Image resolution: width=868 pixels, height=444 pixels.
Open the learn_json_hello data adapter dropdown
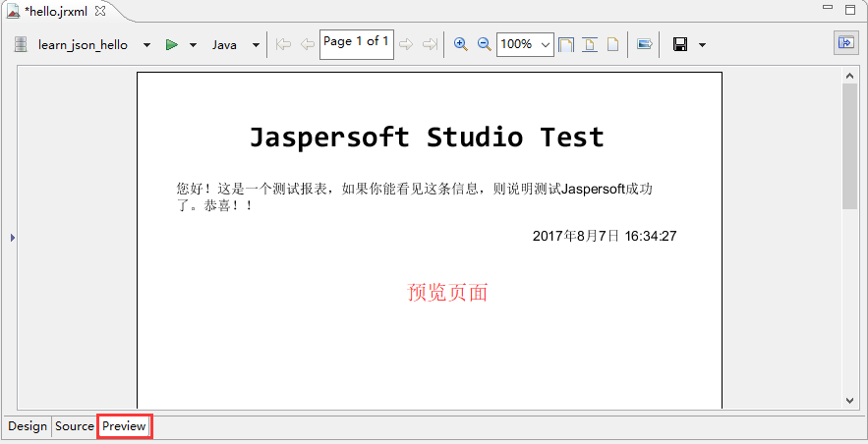coord(146,45)
